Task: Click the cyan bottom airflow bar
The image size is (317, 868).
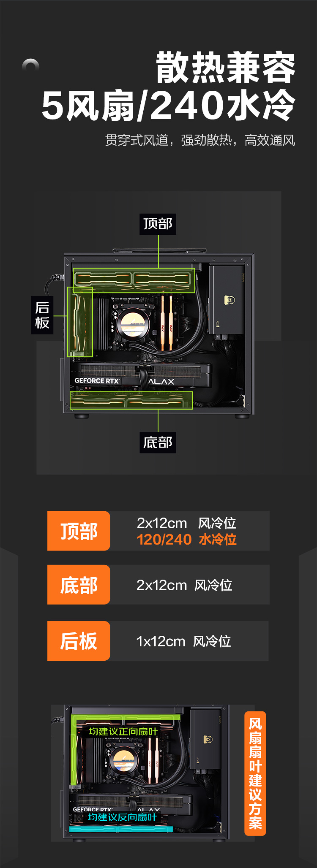Action: (x=121, y=829)
